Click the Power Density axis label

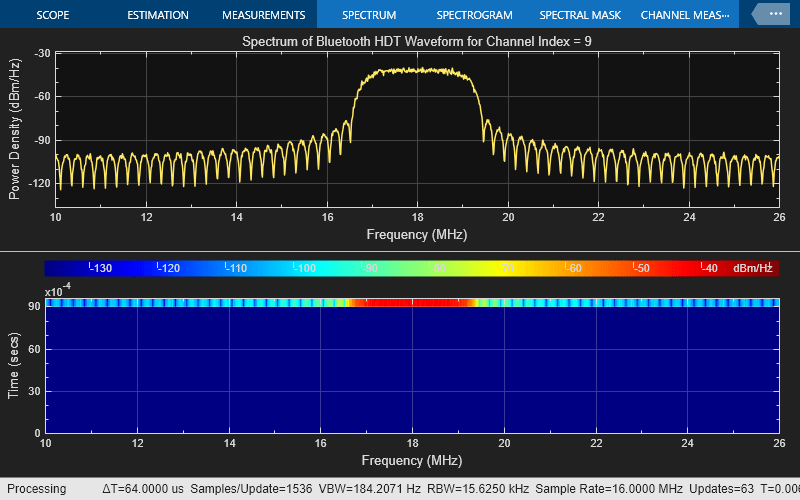(x=15, y=128)
